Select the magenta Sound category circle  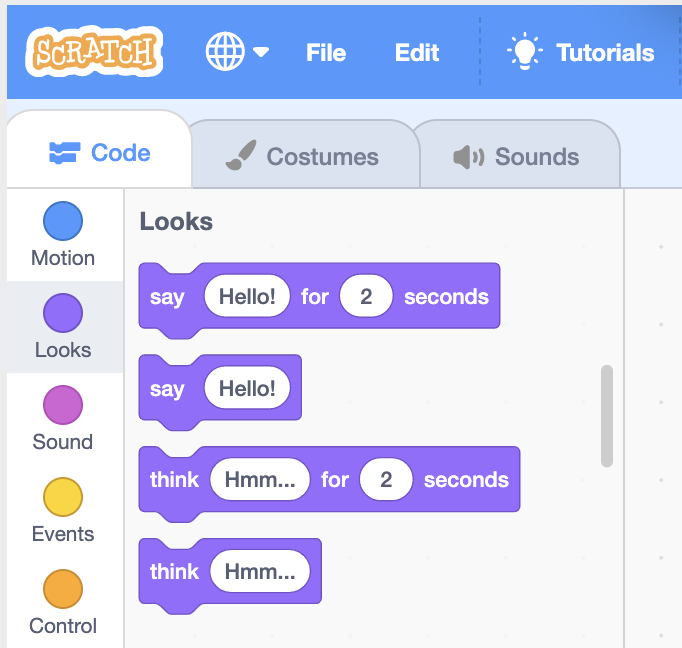[x=63, y=405]
